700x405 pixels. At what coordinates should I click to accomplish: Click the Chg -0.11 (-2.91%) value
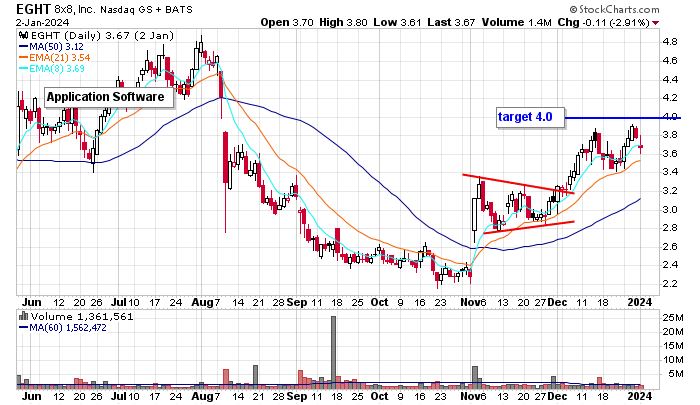(x=604, y=22)
